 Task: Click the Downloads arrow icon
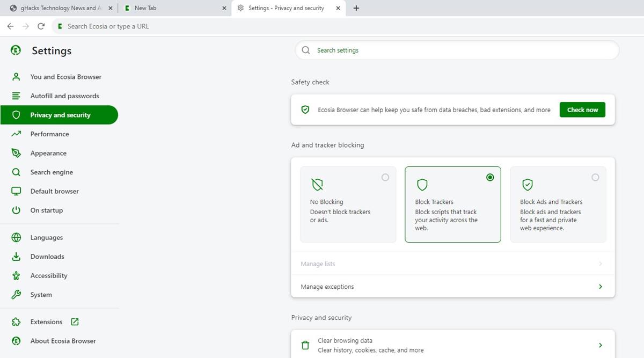pyautogui.click(x=16, y=257)
